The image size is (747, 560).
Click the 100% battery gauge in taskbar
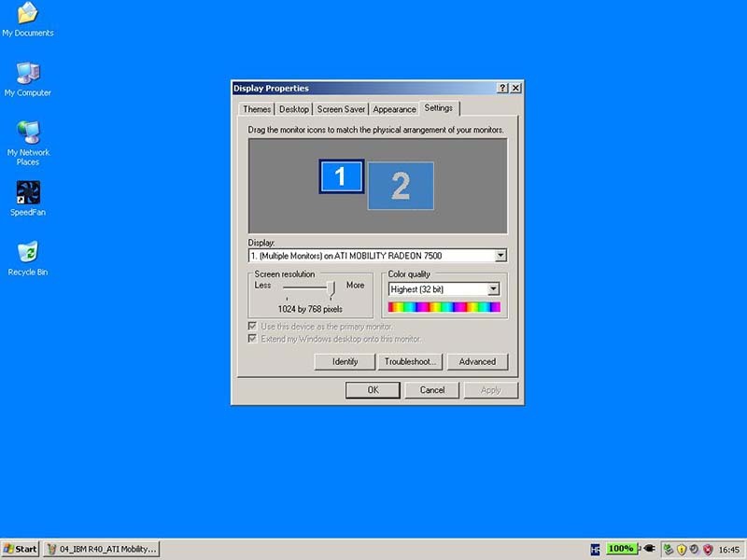pos(621,549)
